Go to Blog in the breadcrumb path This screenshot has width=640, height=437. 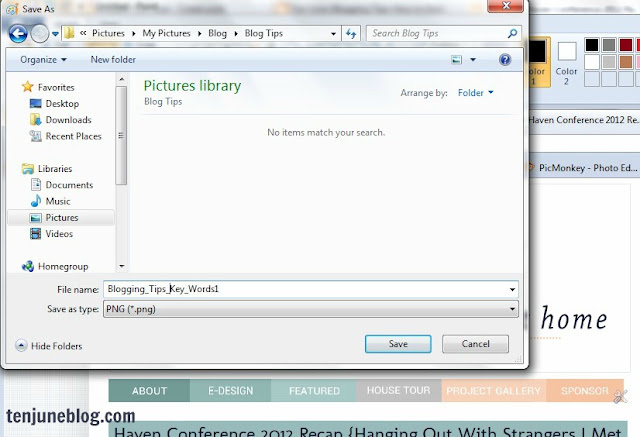point(217,33)
